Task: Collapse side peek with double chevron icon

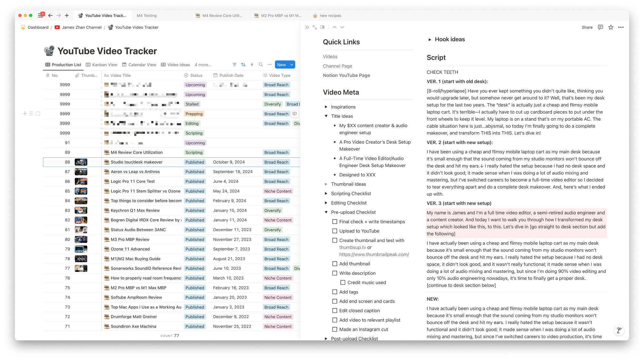Action: [x=307, y=27]
